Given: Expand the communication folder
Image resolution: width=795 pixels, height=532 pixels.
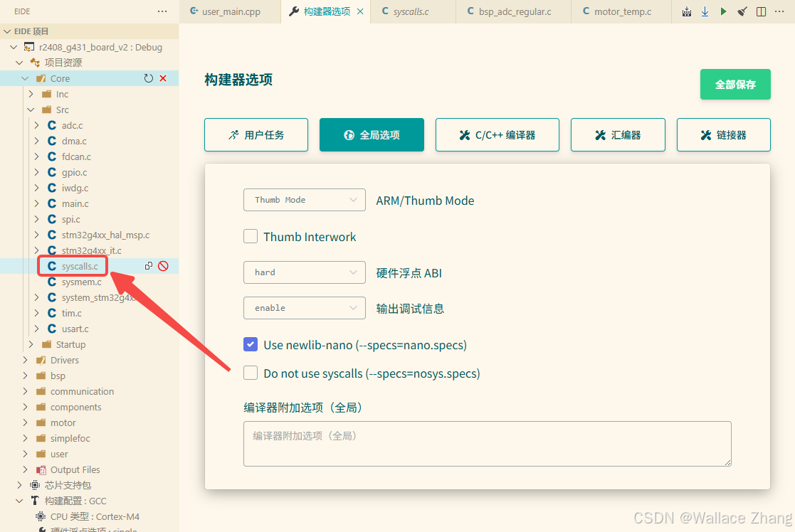Looking at the screenshot, I should [x=26, y=391].
